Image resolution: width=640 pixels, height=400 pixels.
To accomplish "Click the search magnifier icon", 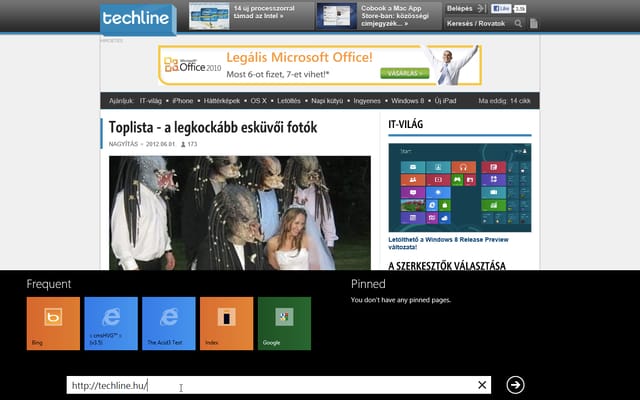I will pyautogui.click(x=518, y=24).
